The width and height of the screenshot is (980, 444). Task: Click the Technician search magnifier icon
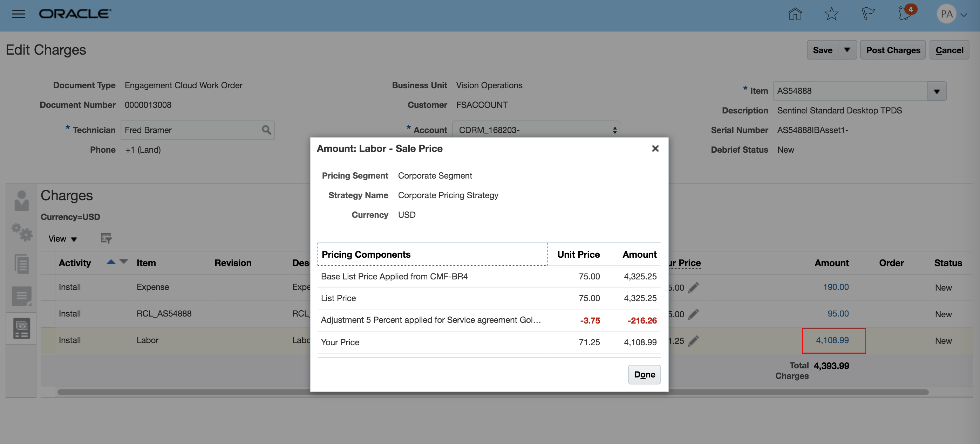coord(266,130)
